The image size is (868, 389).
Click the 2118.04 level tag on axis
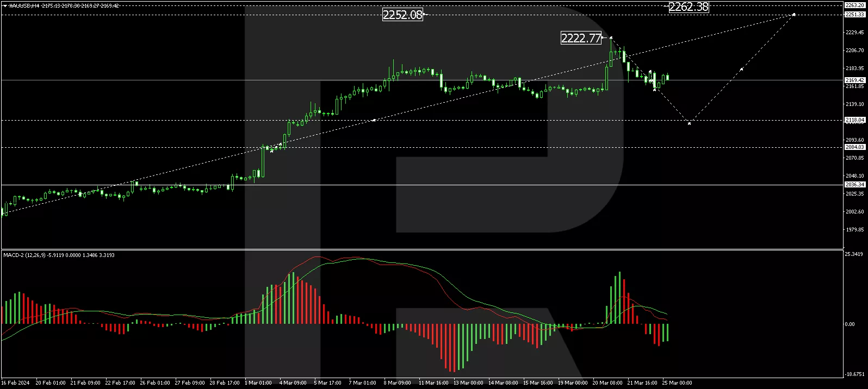pyautogui.click(x=854, y=120)
